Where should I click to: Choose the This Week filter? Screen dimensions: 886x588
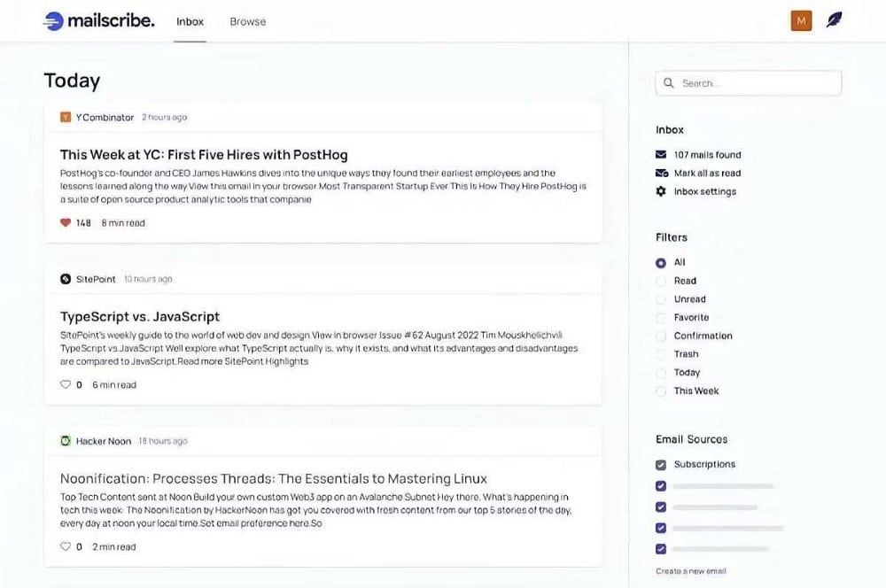[661, 391]
